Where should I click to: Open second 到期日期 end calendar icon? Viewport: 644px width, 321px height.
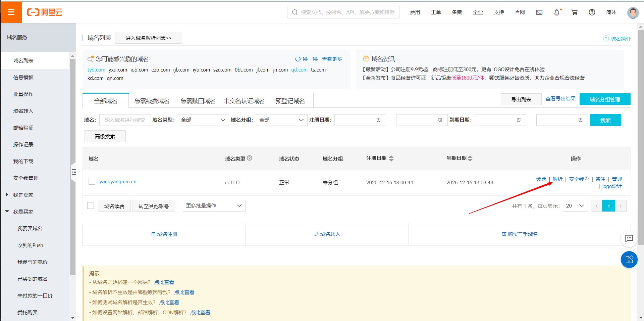(580, 120)
